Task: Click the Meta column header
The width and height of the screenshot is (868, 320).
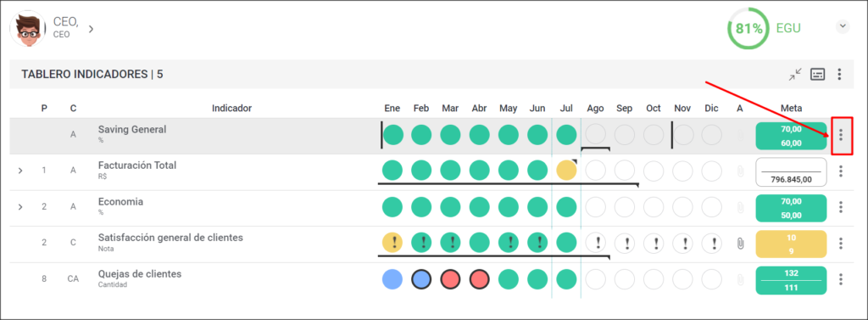Action: (791, 108)
